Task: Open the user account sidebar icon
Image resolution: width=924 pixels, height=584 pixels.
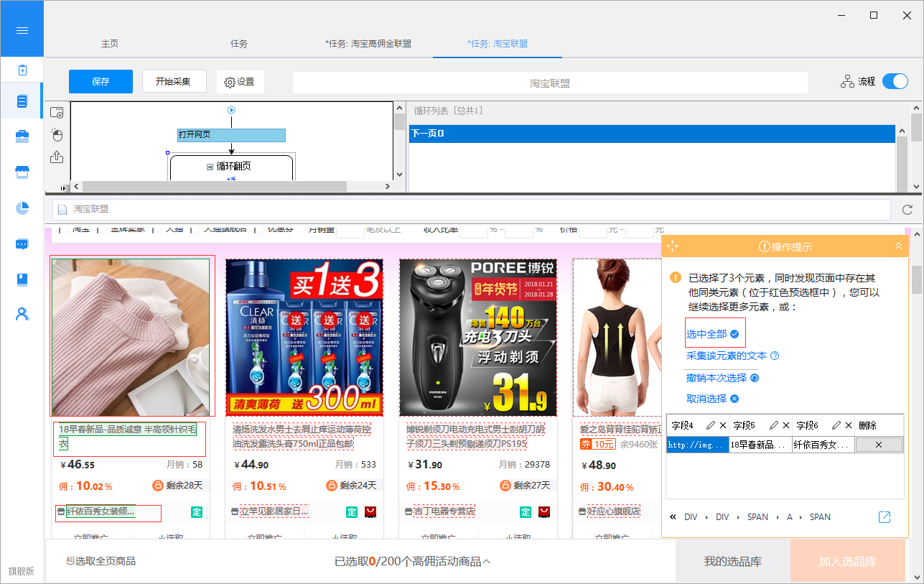Action: [22, 314]
